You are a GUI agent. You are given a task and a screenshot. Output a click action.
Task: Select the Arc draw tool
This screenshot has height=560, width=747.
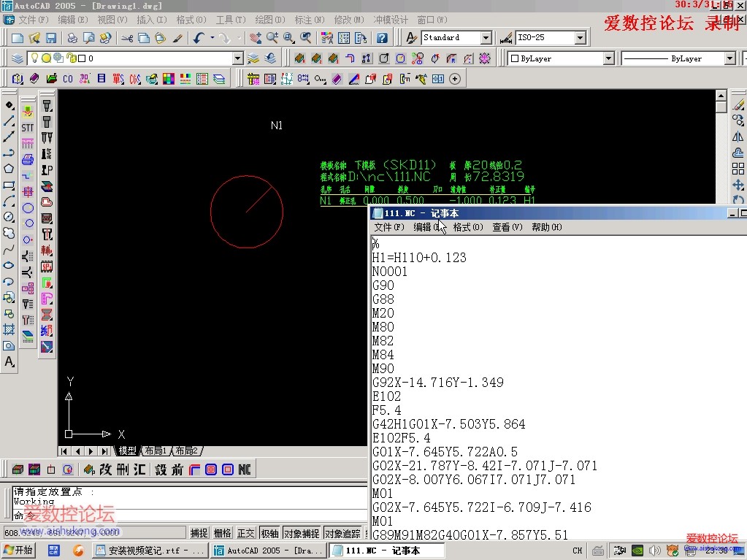coord(9,201)
